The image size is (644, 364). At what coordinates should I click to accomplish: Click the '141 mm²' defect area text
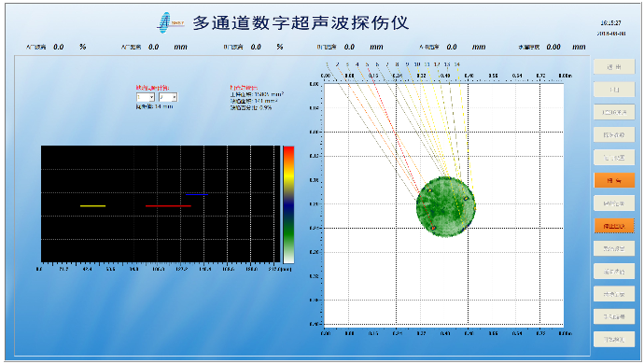click(266, 101)
